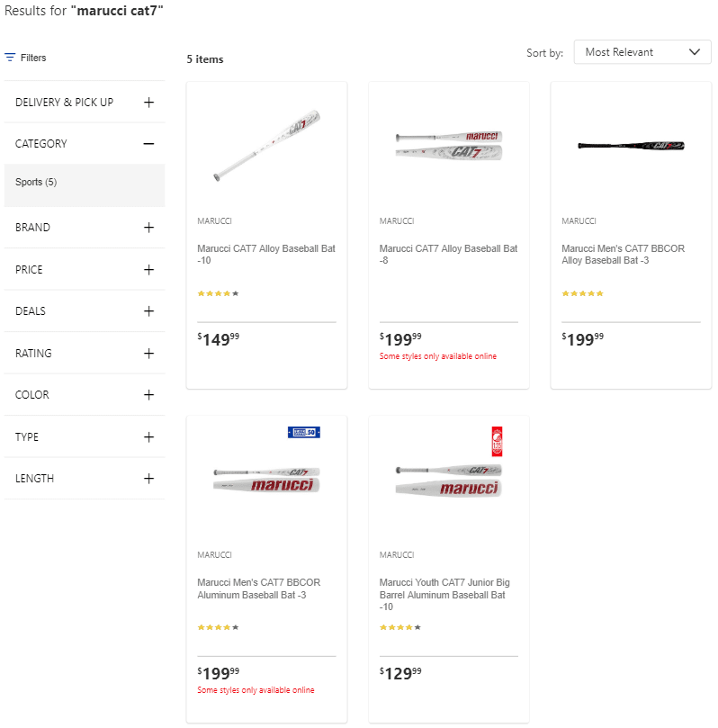Open Marucci CAT7 Alloy Baseball Bat -8
Image resolution: width=718 pixels, height=728 pixels.
pyautogui.click(x=448, y=254)
